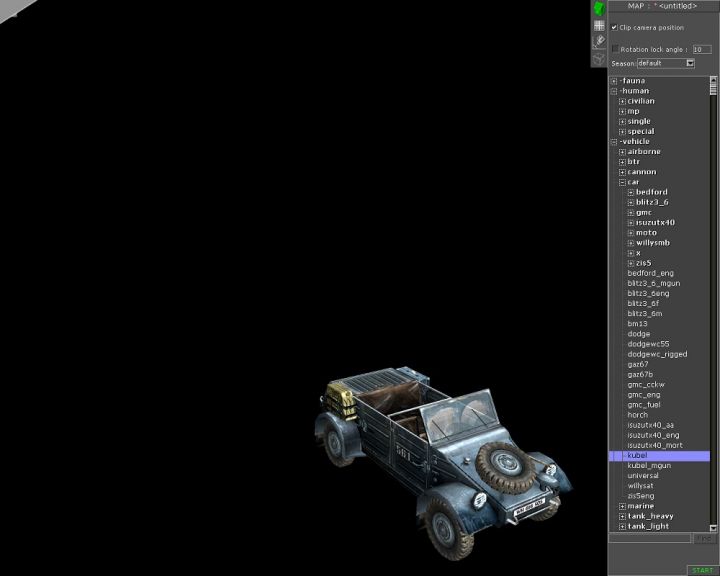Click the search text field beside Find

[x=649, y=539]
